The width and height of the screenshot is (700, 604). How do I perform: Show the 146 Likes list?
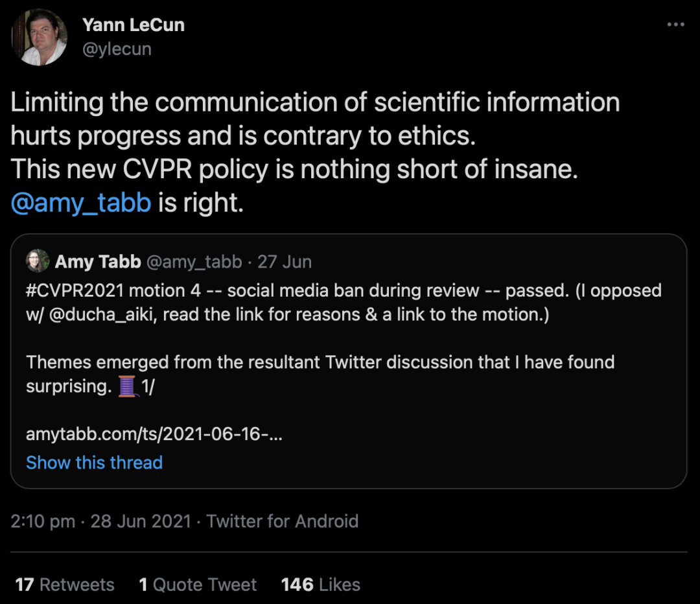point(320,585)
